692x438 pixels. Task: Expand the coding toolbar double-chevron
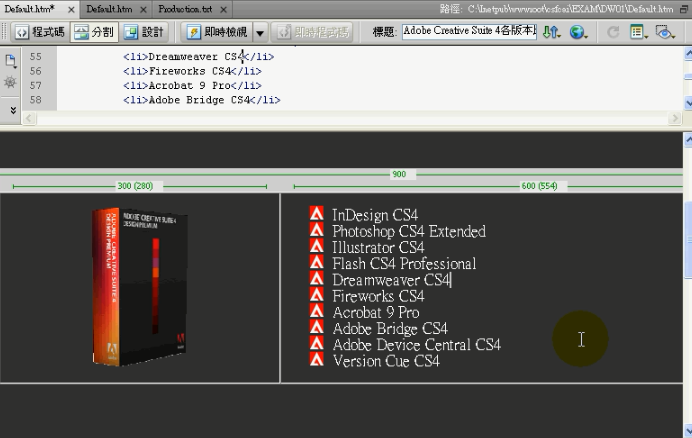[13, 110]
